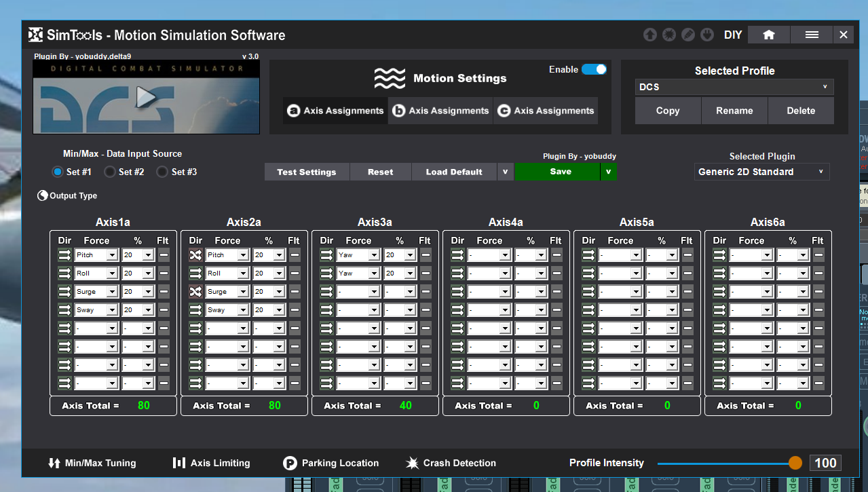
Task: Toggle the motion Enable switch
Action: (594, 69)
